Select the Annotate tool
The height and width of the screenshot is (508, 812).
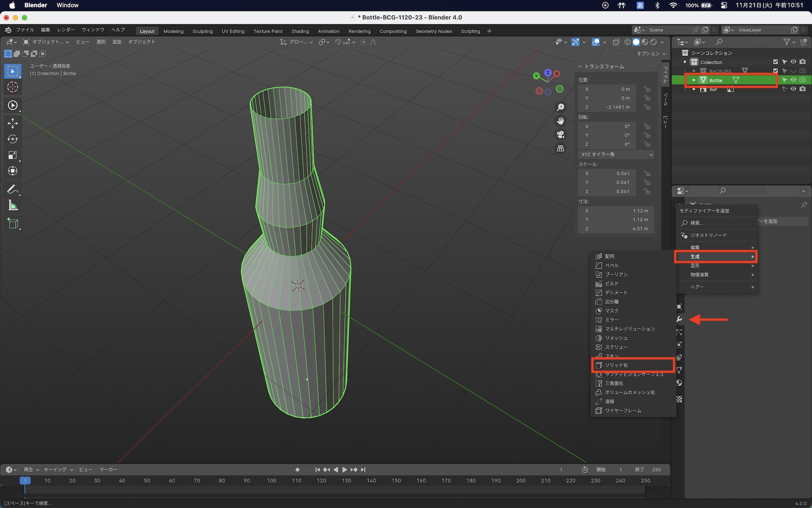[13, 189]
